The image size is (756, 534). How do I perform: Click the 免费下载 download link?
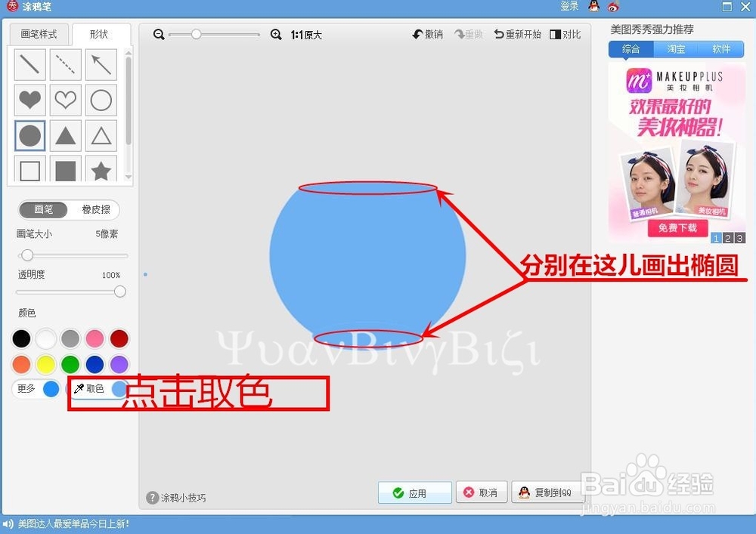(x=677, y=229)
